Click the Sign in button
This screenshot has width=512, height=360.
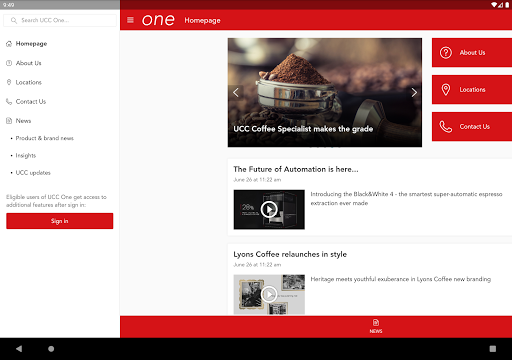point(60,221)
